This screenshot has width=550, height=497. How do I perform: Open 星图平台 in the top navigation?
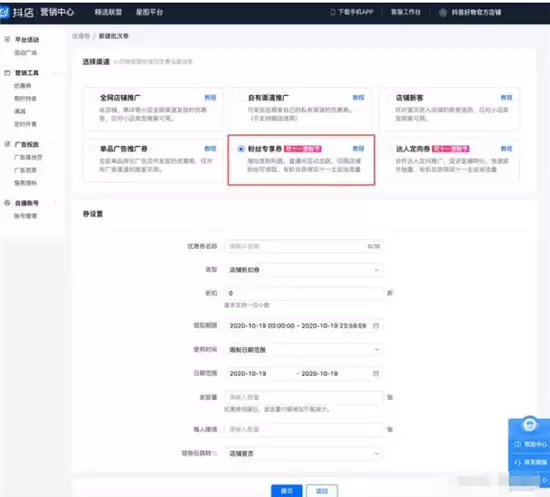(x=149, y=12)
